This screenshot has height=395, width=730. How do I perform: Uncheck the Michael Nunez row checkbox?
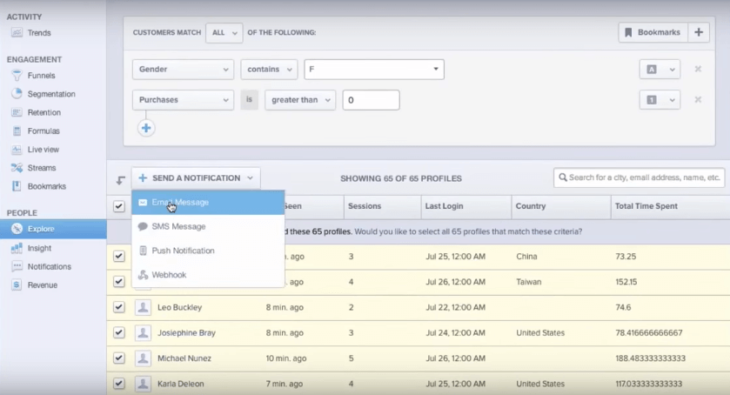click(x=119, y=358)
